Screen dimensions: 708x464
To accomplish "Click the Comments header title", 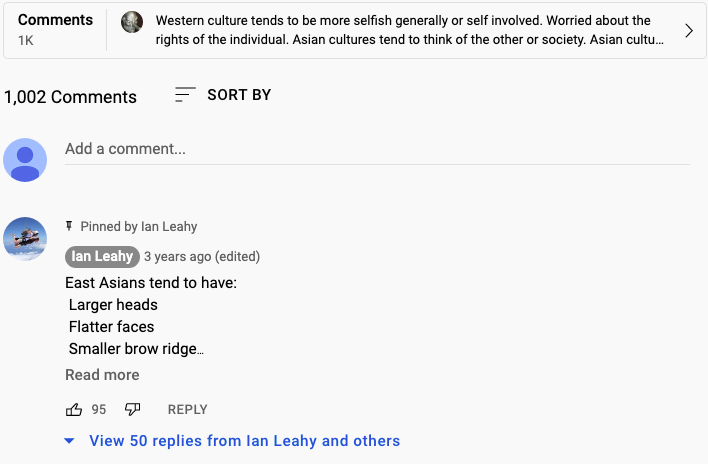I will (55, 20).
